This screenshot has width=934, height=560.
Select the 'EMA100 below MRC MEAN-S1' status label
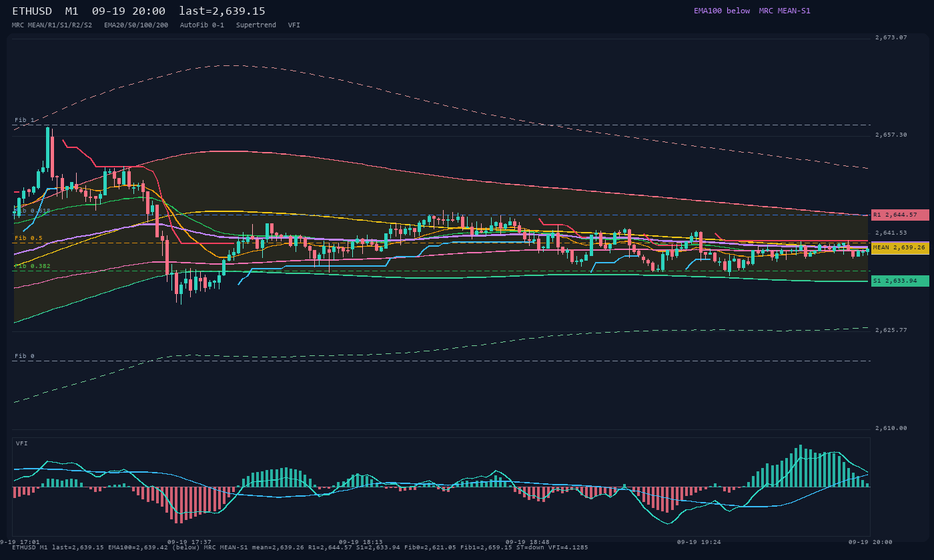click(752, 11)
